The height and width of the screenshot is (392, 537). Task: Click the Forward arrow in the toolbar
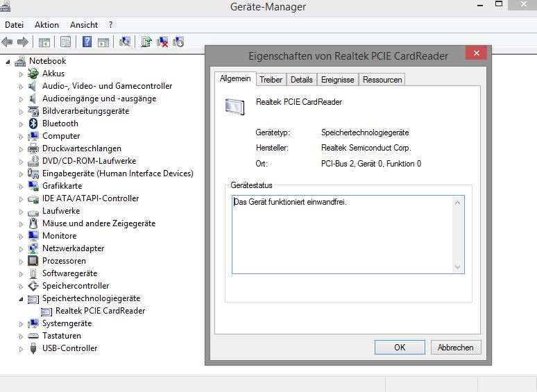(x=23, y=42)
